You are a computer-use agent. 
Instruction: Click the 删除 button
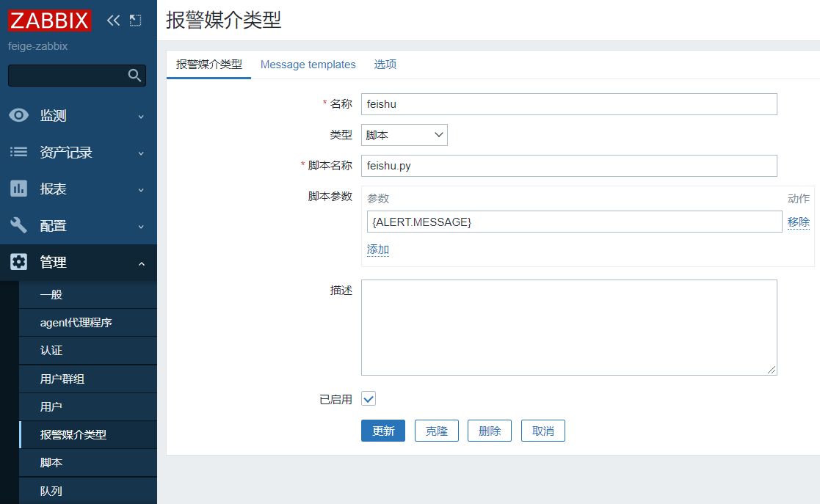(x=490, y=431)
